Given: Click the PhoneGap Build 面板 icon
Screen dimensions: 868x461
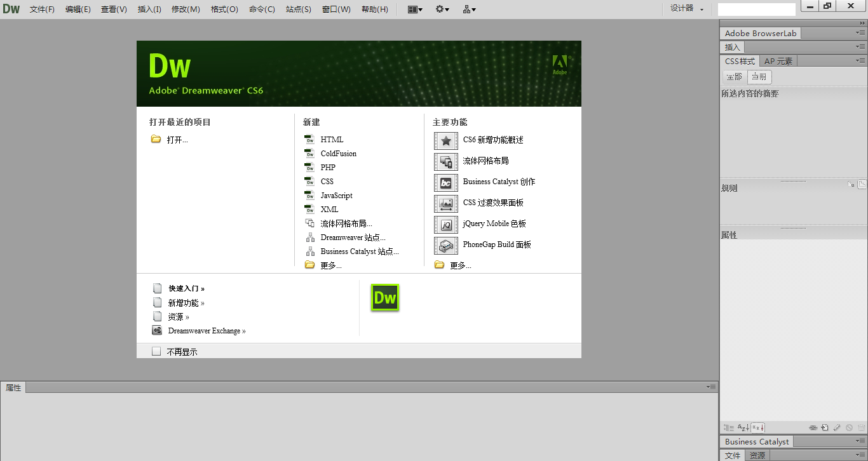Looking at the screenshot, I should (x=446, y=246).
